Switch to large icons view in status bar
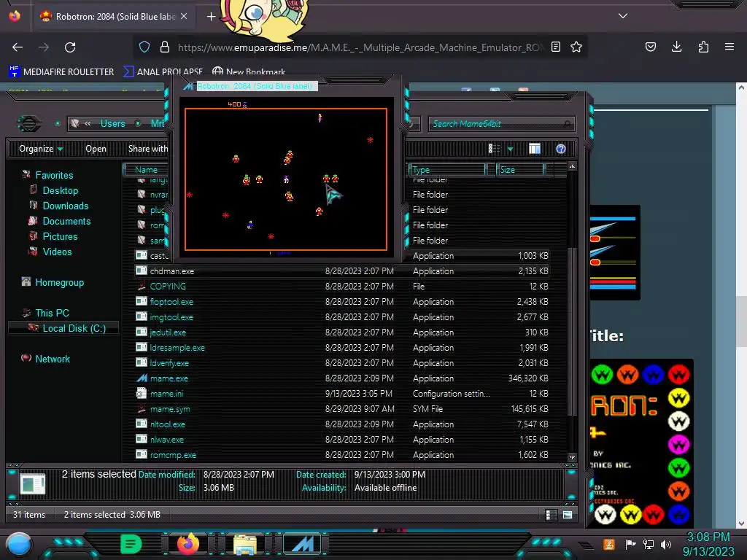The image size is (747, 560). pos(568,515)
